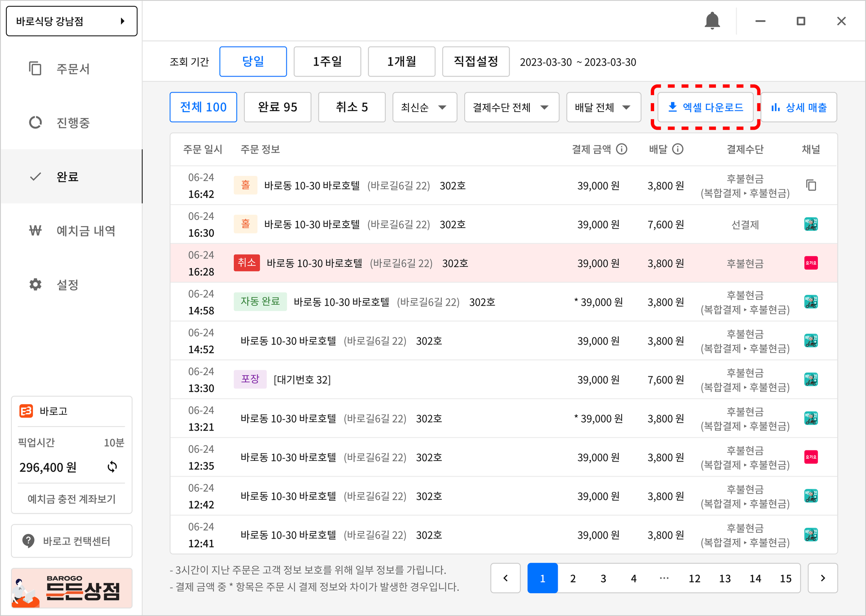Screen dimensions: 866x616
Task: Show 취소 5 orders tab
Action: pos(352,107)
